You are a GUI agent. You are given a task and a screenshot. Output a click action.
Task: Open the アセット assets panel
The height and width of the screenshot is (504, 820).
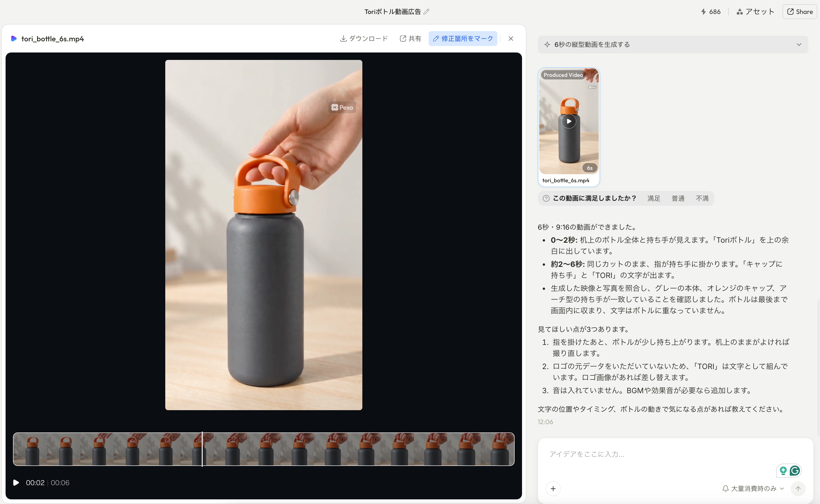(x=755, y=12)
